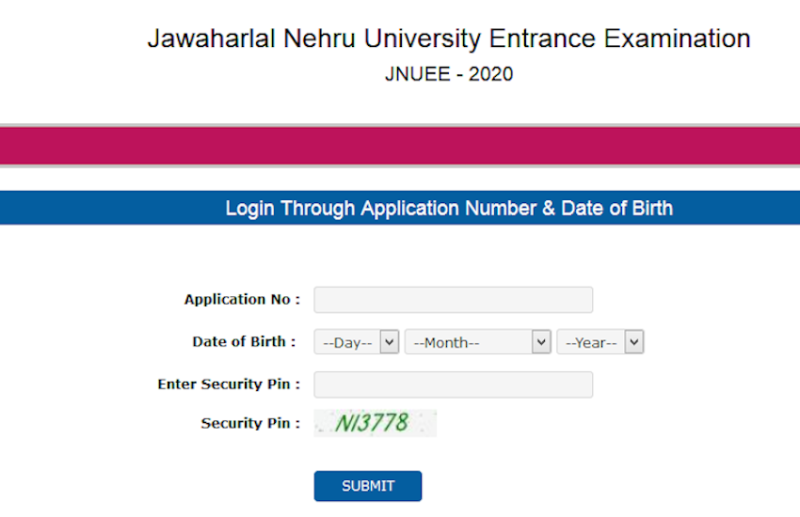Click the arrow on the Month selector
800x517 pixels.
(x=541, y=342)
